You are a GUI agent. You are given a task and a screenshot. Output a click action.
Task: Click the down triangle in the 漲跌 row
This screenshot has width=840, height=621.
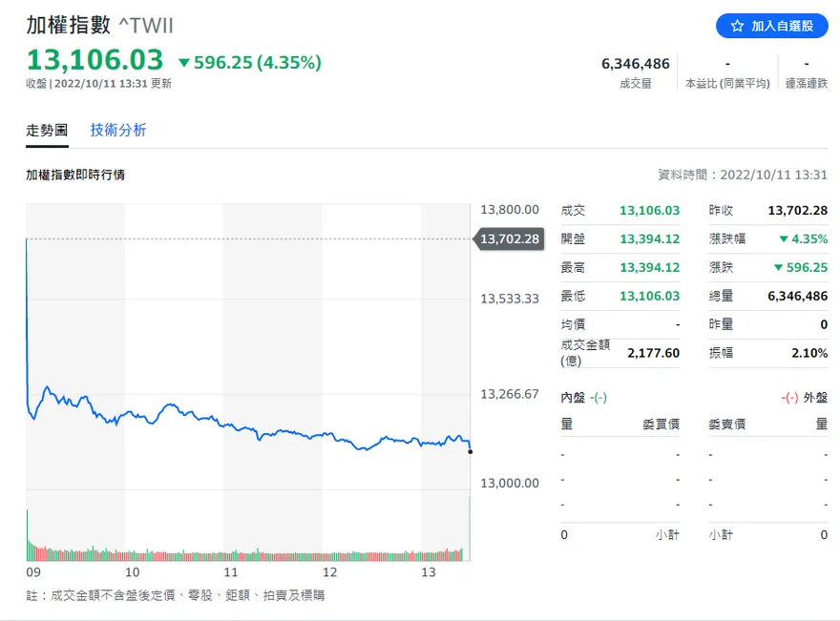point(778,267)
